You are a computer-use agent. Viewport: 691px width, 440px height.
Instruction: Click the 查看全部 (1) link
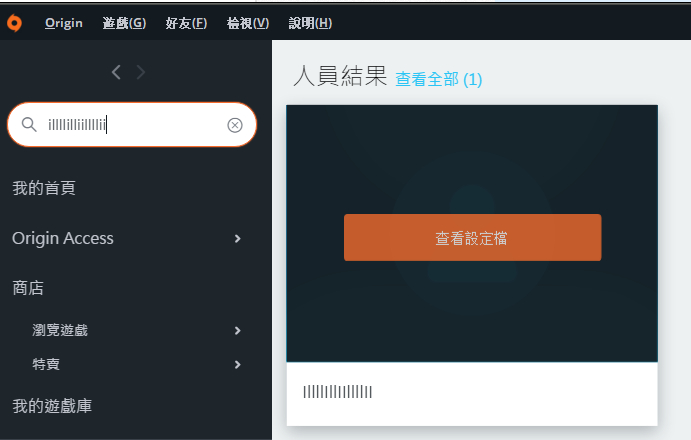[x=438, y=80]
